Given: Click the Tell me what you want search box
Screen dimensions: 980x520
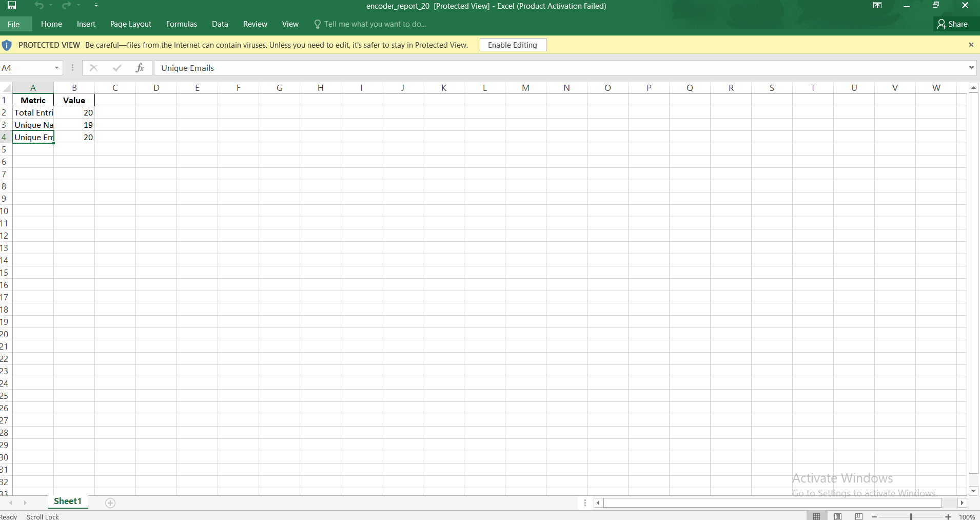Looking at the screenshot, I should [x=370, y=24].
